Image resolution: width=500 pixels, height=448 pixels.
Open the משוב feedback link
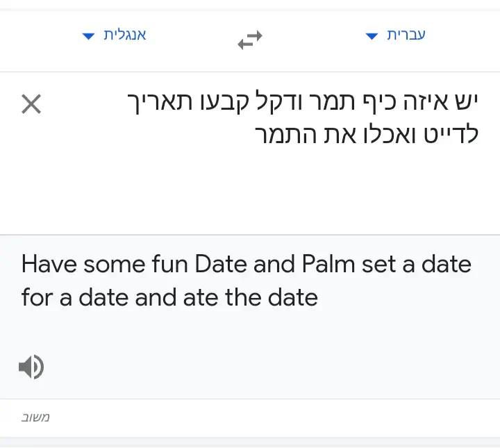tap(35, 417)
